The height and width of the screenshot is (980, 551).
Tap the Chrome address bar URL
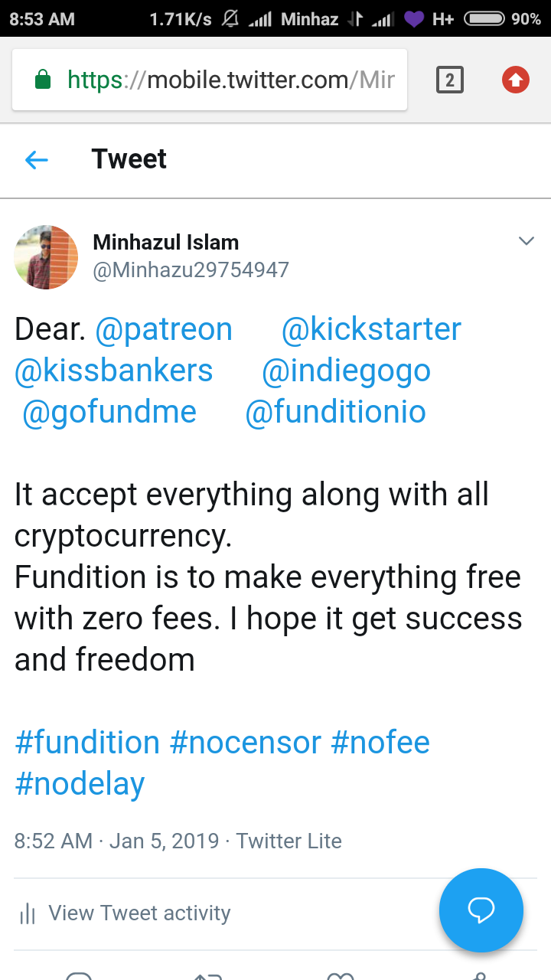pyautogui.click(x=231, y=80)
